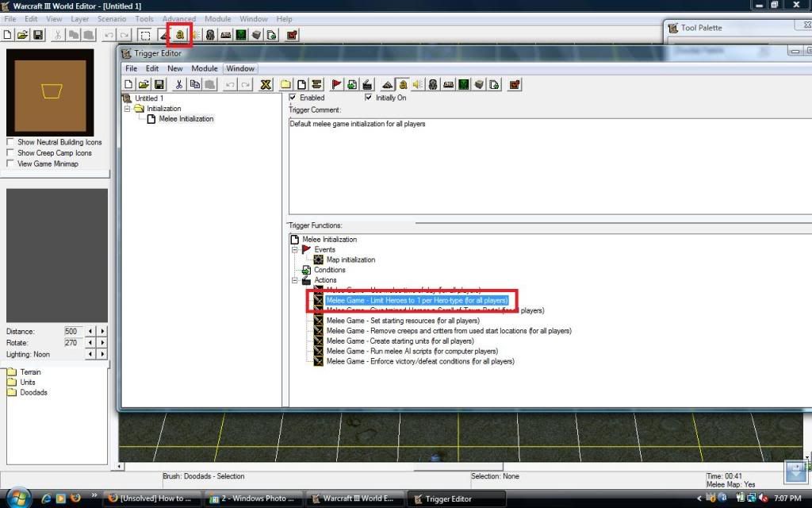Open Trigger Editor Module menu
Image resolution: width=812 pixels, height=508 pixels.
pyautogui.click(x=205, y=68)
